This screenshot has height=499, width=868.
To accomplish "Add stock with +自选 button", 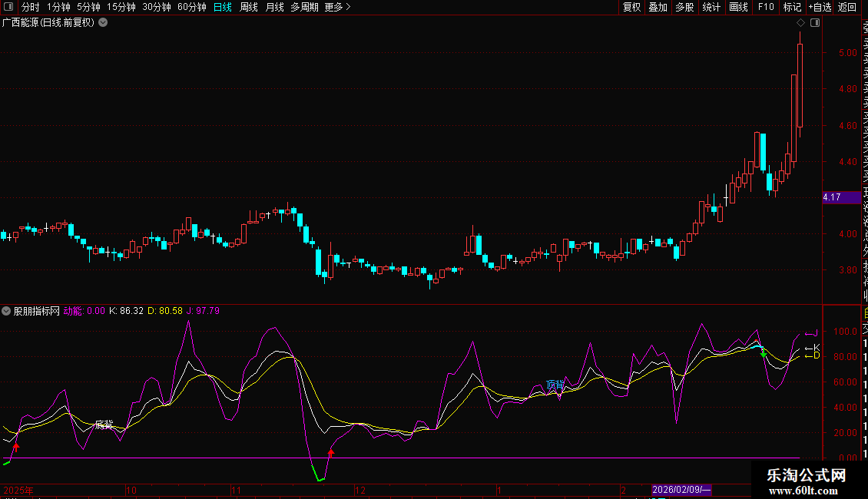I will pos(819,7).
